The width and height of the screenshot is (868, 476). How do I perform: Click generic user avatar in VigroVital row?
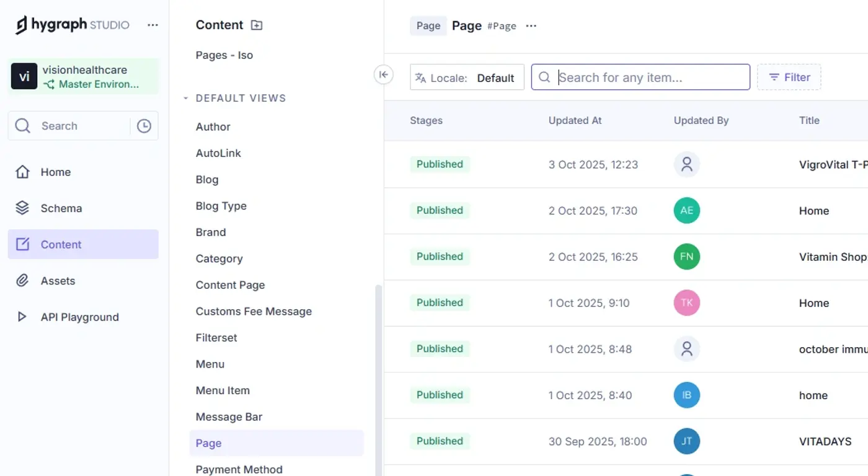click(687, 164)
